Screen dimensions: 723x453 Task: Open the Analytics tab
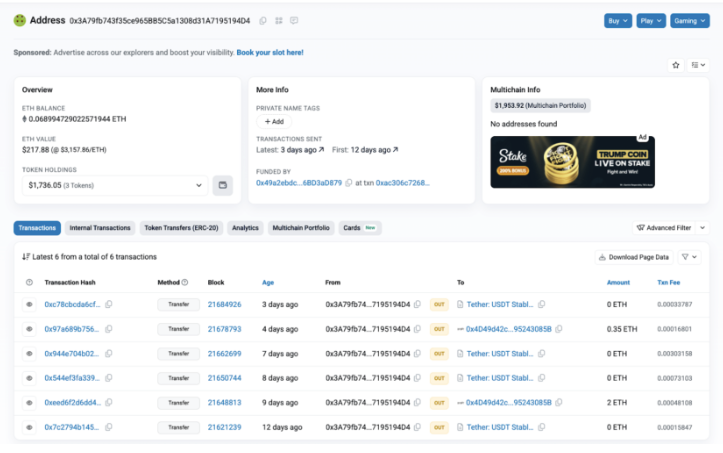pyautogui.click(x=245, y=228)
